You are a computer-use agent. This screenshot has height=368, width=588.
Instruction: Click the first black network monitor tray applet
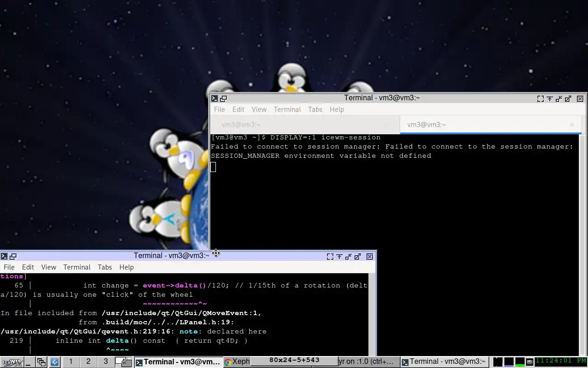(498, 362)
